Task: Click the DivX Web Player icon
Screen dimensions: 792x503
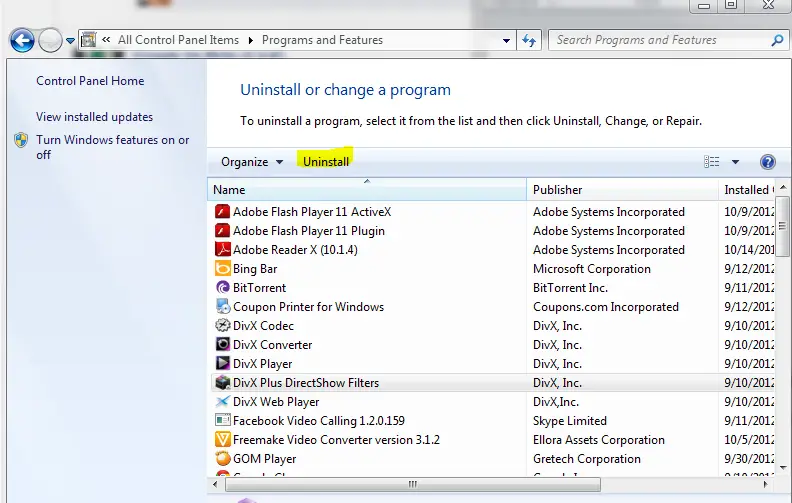Action: tap(222, 401)
